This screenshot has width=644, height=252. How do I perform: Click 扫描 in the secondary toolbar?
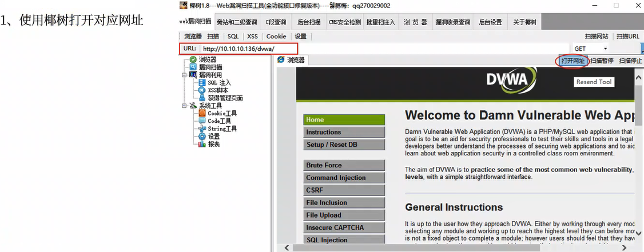(x=213, y=36)
